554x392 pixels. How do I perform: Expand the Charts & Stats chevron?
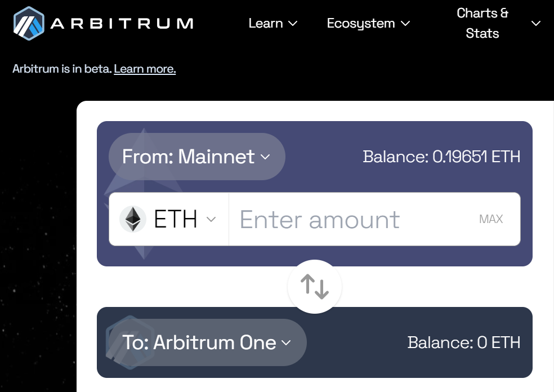click(536, 24)
